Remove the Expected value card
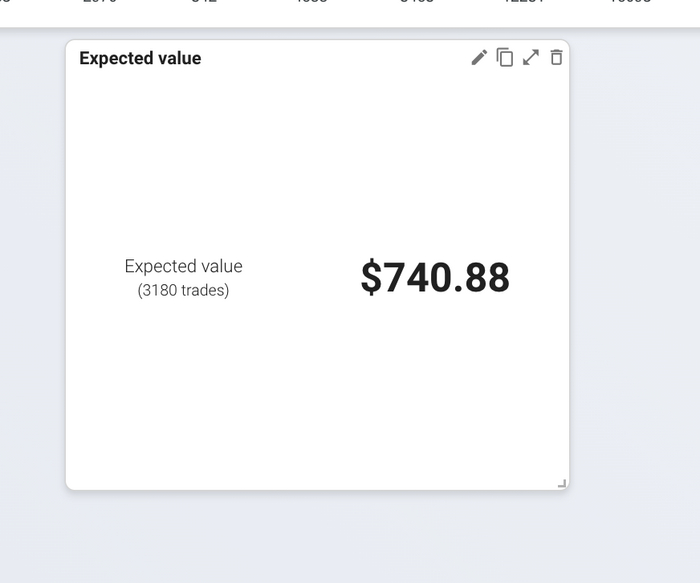Screen dimensions: 700x583 556,58
